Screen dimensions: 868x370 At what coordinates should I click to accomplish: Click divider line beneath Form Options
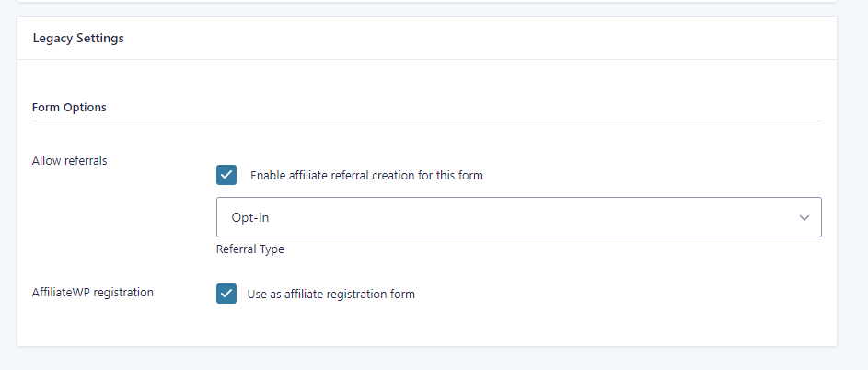(x=427, y=121)
